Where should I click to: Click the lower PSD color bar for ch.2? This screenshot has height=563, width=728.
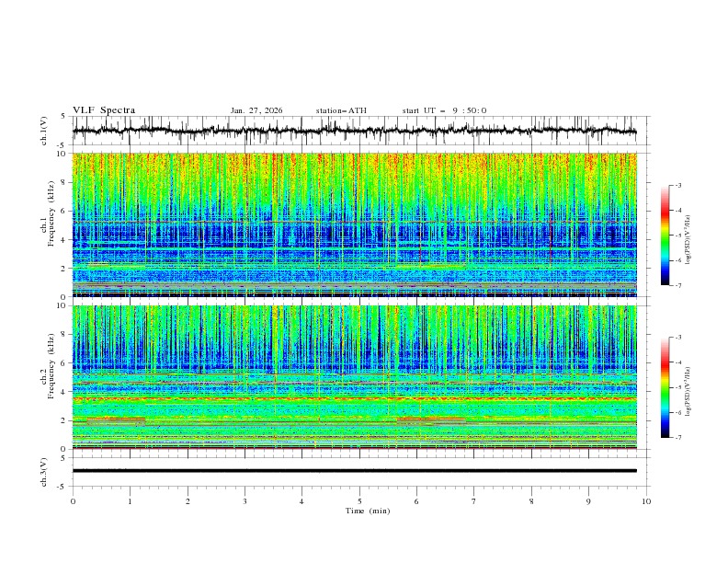665,387
